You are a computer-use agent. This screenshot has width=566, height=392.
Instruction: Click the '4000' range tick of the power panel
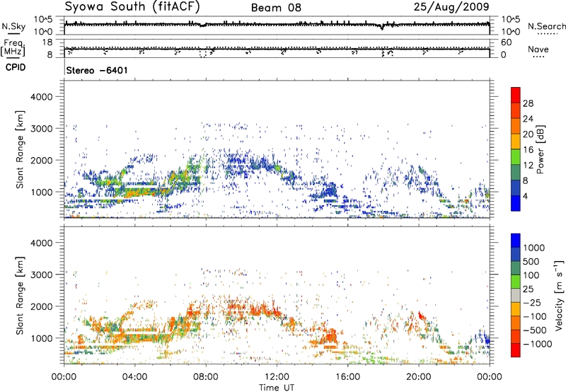click(x=41, y=97)
